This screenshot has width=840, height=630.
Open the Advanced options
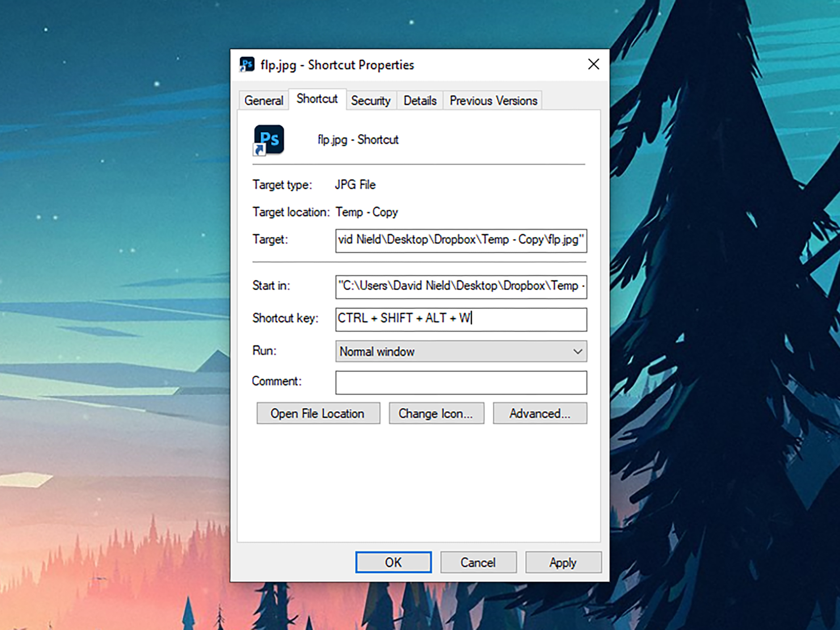[x=540, y=413]
